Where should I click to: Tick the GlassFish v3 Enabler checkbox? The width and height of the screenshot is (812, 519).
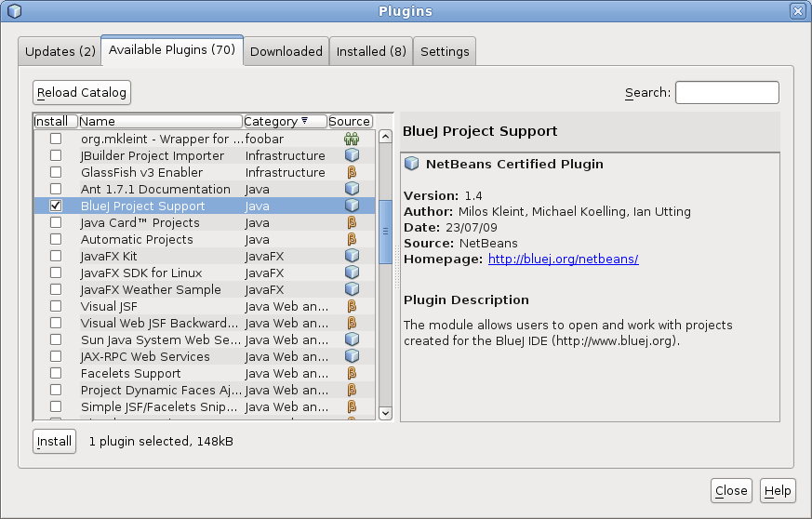click(56, 172)
